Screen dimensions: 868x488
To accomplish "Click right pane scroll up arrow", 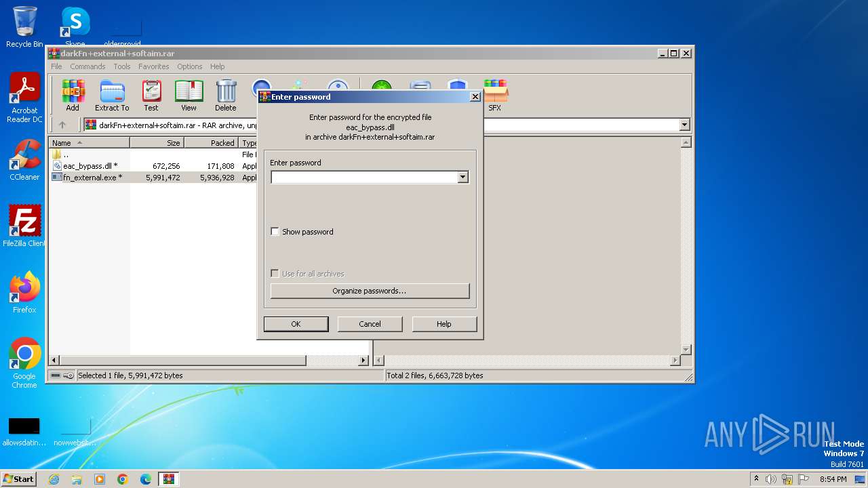I will tap(686, 143).
